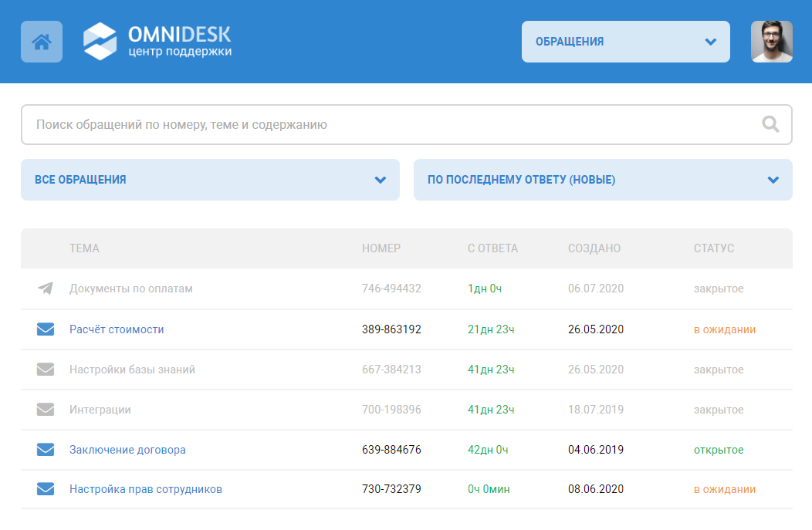
Task: Select ticket number 700-198396
Action: tap(391, 410)
